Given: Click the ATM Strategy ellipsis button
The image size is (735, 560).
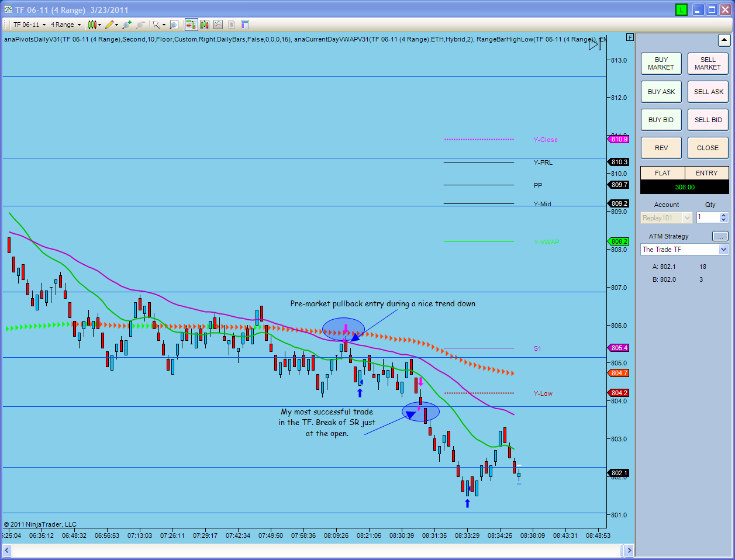Looking at the screenshot, I should pos(720,236).
